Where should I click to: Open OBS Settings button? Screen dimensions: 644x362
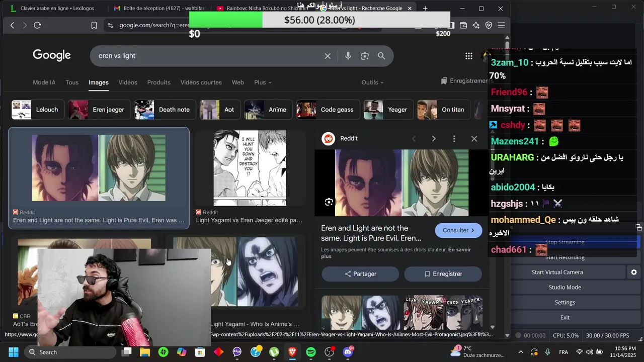point(565,302)
